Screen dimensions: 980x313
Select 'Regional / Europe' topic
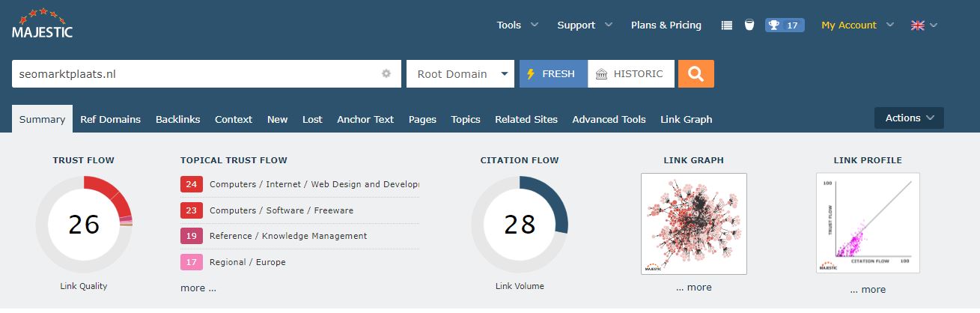pyautogui.click(x=248, y=262)
